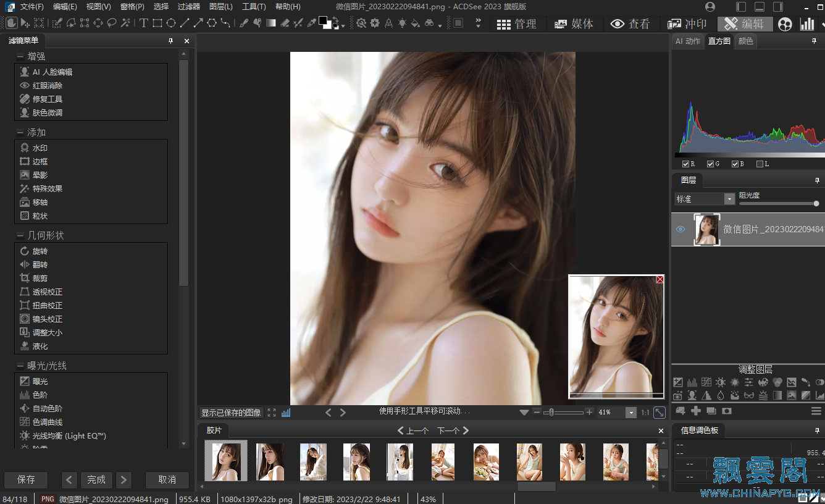825x504 pixels.
Task: Add a Levels adjustment layer
Action: point(692,382)
